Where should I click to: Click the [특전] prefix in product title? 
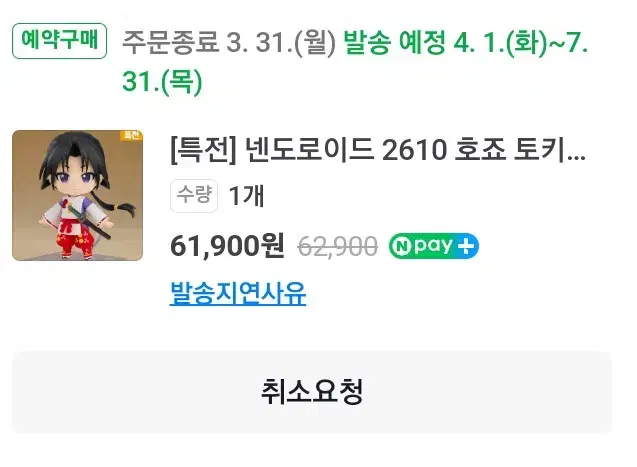(203, 150)
